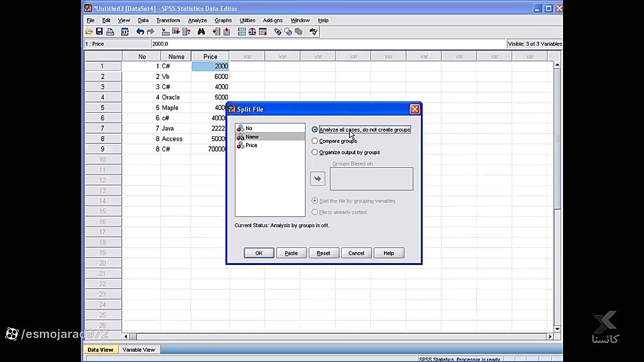Click the Insert Cases toolbar icon
This screenshot has width=644, height=362.
click(216, 32)
